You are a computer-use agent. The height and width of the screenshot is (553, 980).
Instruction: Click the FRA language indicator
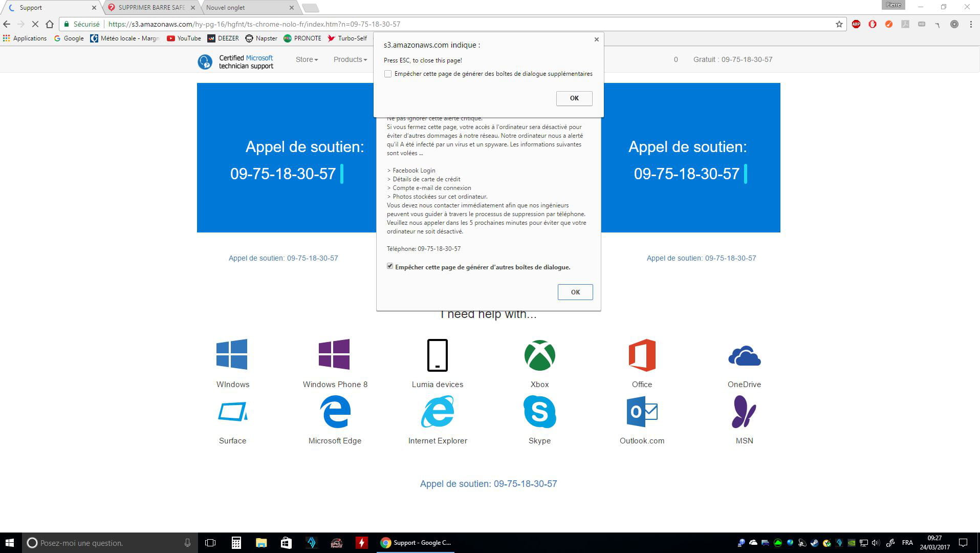click(907, 543)
